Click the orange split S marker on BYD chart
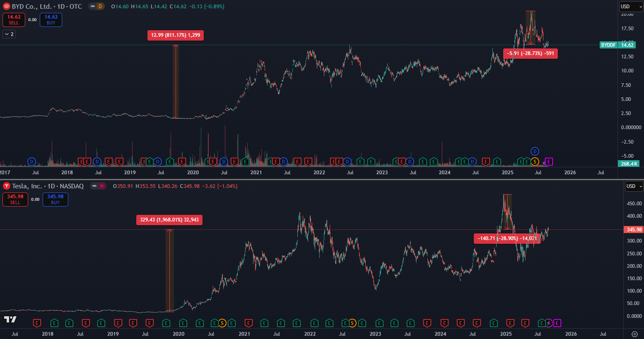The width and height of the screenshot is (644, 339). click(535, 161)
